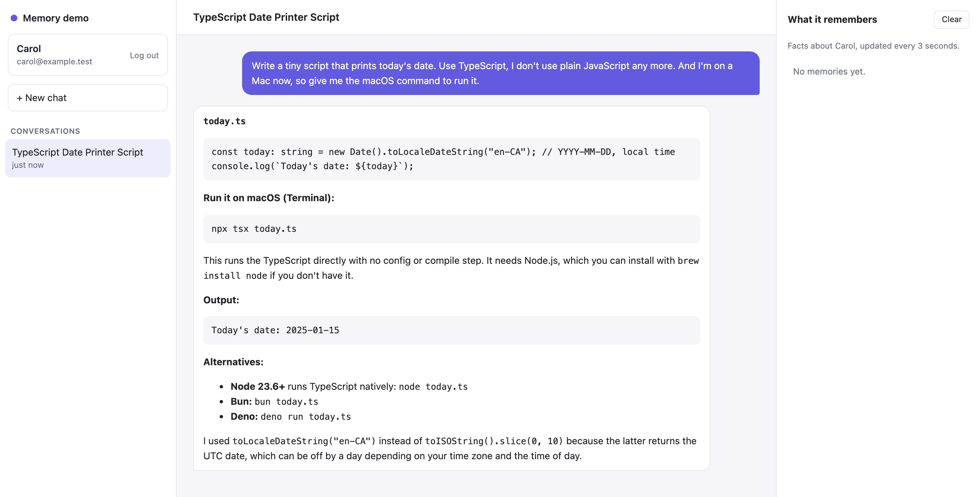
Task: Click the npx tsx today.ts command block
Action: [452, 229]
